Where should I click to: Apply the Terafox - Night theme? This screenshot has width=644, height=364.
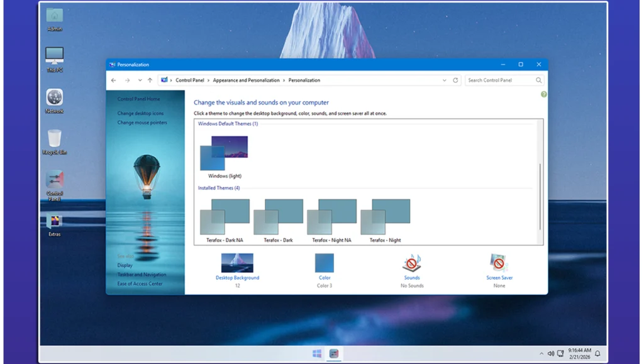386,216
